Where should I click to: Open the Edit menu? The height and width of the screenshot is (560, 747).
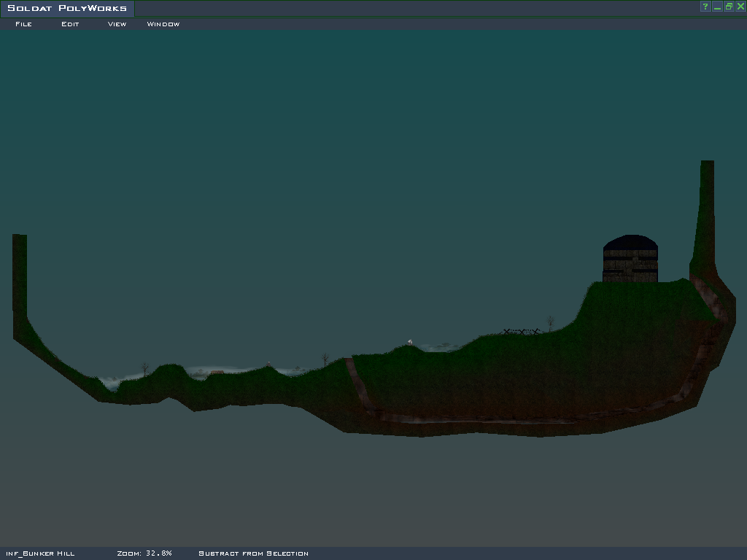pyautogui.click(x=70, y=24)
